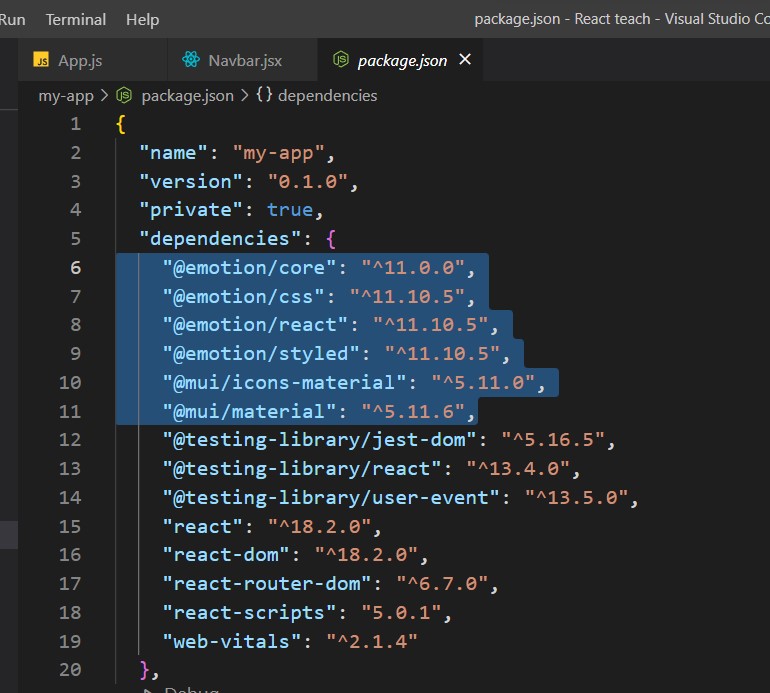Click the "version" key text

tap(191, 182)
